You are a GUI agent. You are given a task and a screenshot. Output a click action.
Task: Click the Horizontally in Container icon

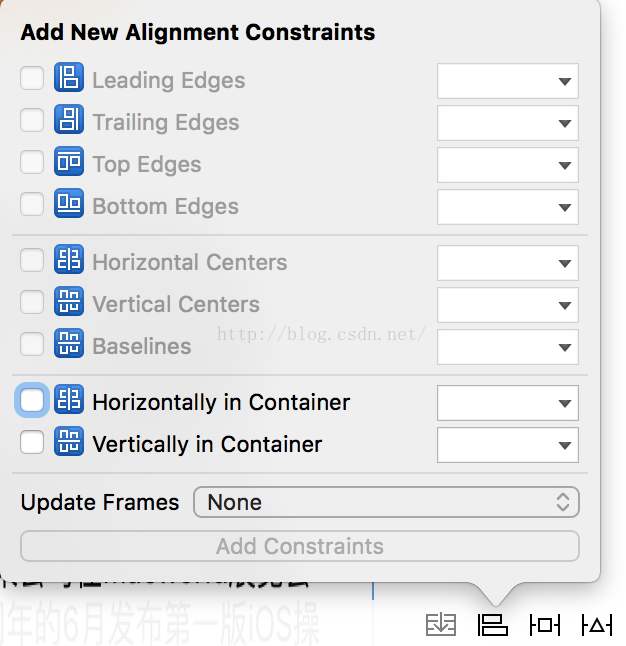point(69,401)
